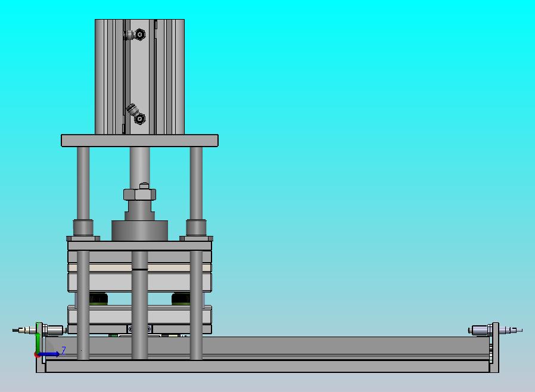This screenshot has width=535, height=392.
Task: Select the large round press flange
Action: point(139,231)
